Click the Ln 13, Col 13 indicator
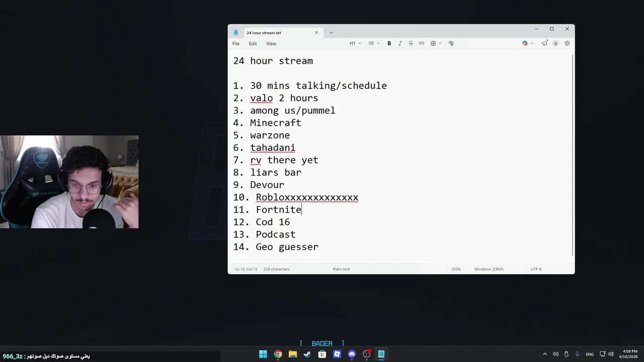 (246, 269)
